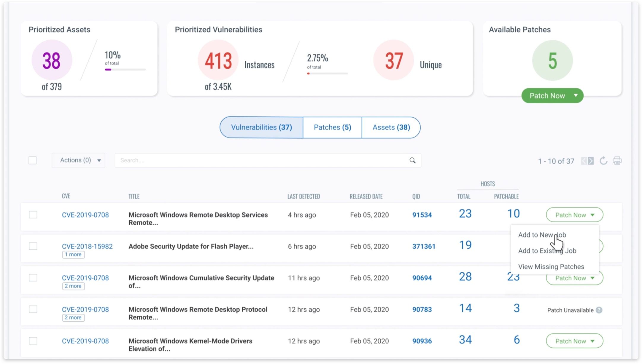Screen dimensions: 642x364
Task: Click QID 91534 link
Action: pos(422,215)
